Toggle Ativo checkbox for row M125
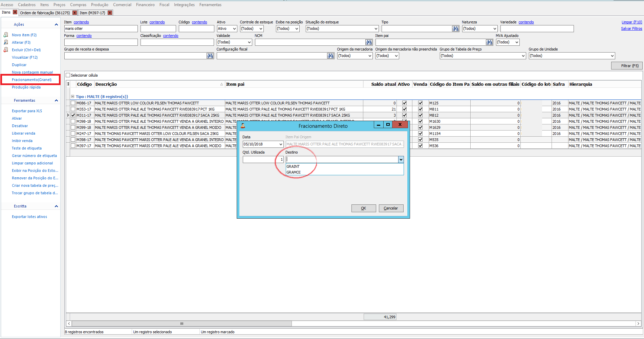Viewport: 644px width, 339px height. click(x=404, y=103)
